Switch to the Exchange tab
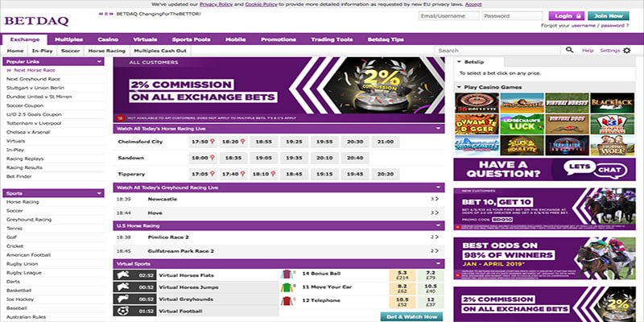 [x=25, y=39]
